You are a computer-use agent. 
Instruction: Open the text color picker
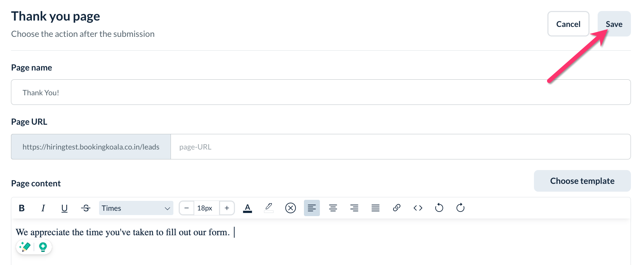tap(248, 208)
